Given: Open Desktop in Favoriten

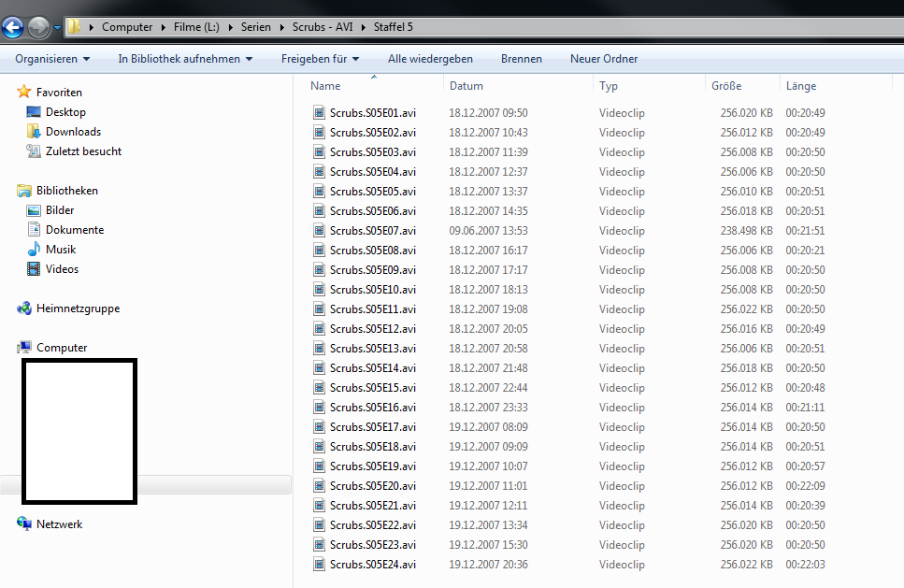Looking at the screenshot, I should point(65,112).
